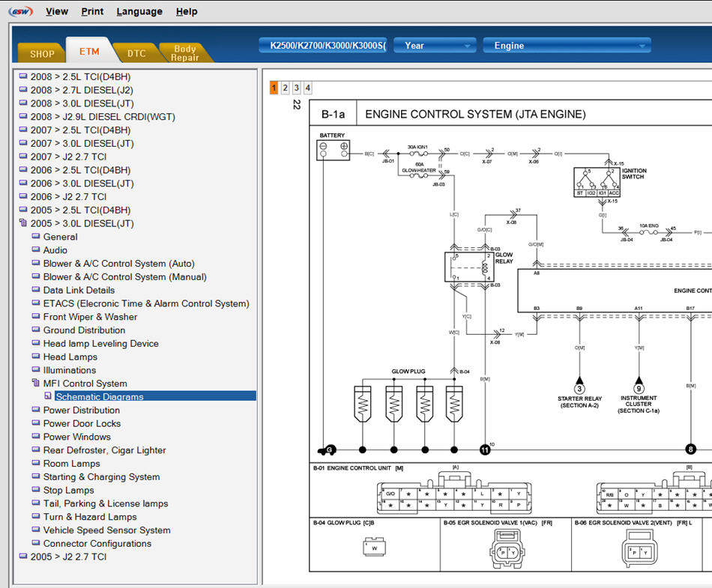Open the Engine dropdown
This screenshot has height=588, width=712.
566,46
